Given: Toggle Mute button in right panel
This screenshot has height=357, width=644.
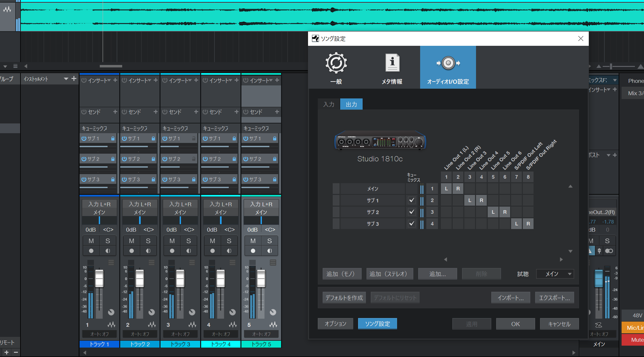Looking at the screenshot, I should click(633, 340).
